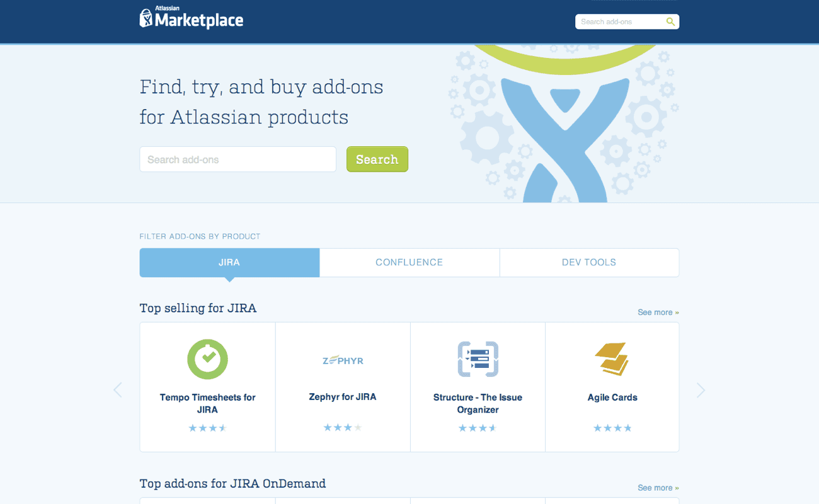Open Zephyr for JIRA title link
The width and height of the screenshot is (819, 504).
[343, 397]
